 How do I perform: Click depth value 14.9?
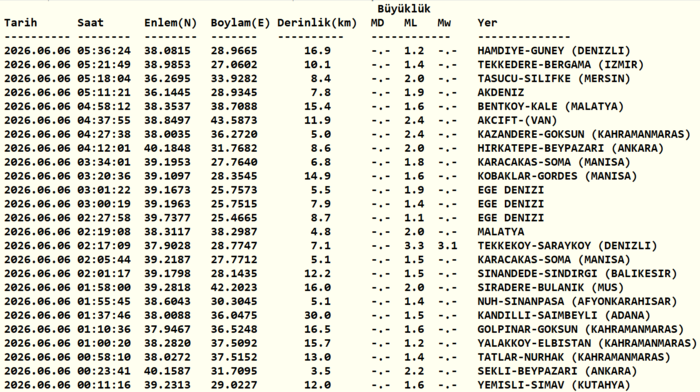(x=317, y=176)
